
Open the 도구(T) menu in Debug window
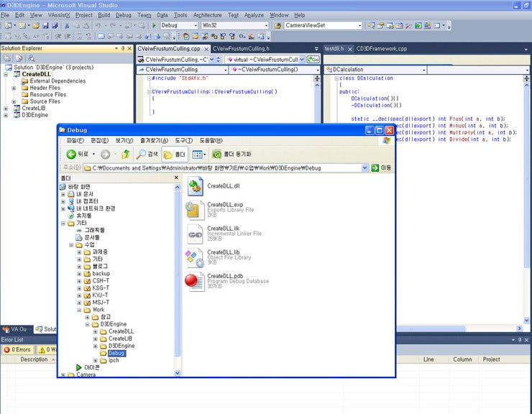pos(183,140)
